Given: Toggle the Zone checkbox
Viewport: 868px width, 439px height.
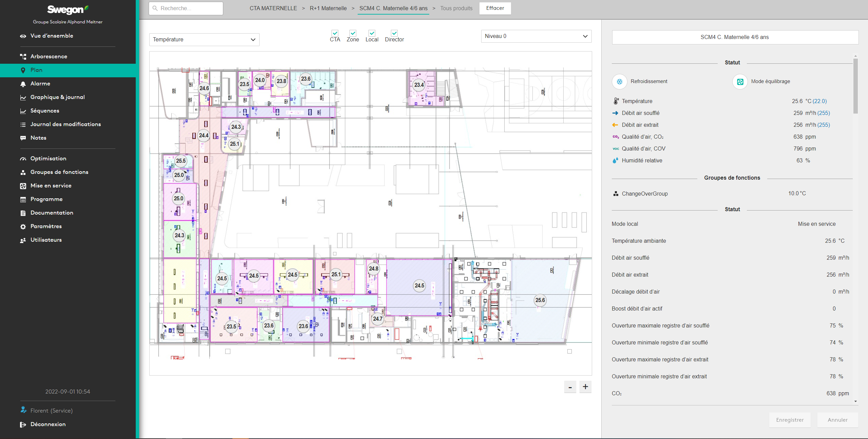Looking at the screenshot, I should pos(353,33).
